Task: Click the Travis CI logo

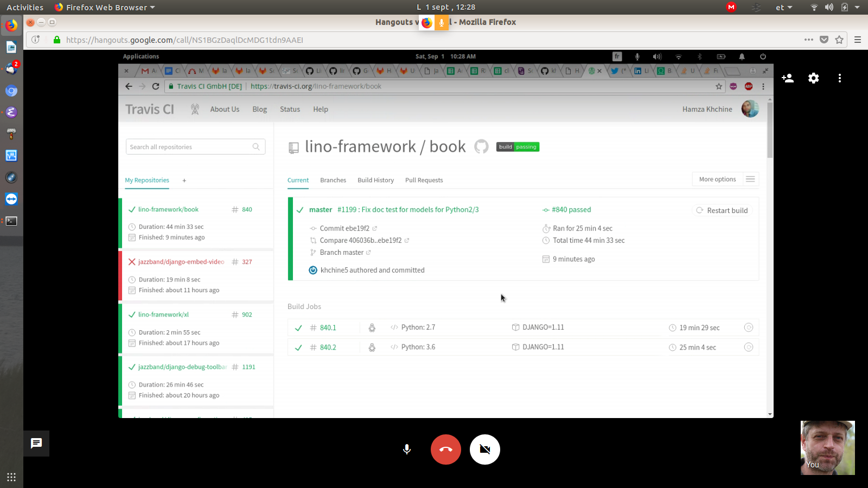Action: point(150,109)
